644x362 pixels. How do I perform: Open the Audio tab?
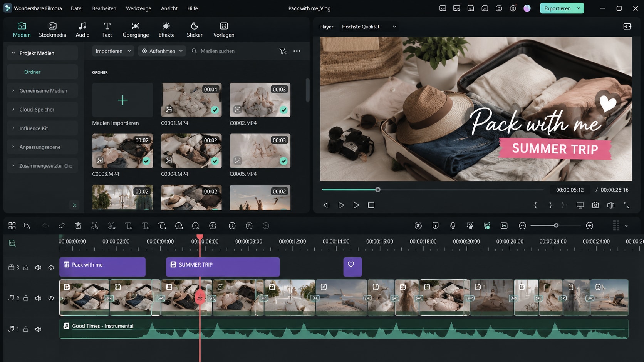(82, 30)
